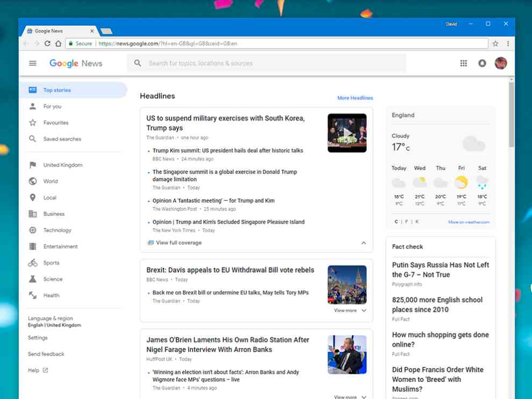Reload the page in Chrome
The image size is (532, 399).
click(47, 43)
